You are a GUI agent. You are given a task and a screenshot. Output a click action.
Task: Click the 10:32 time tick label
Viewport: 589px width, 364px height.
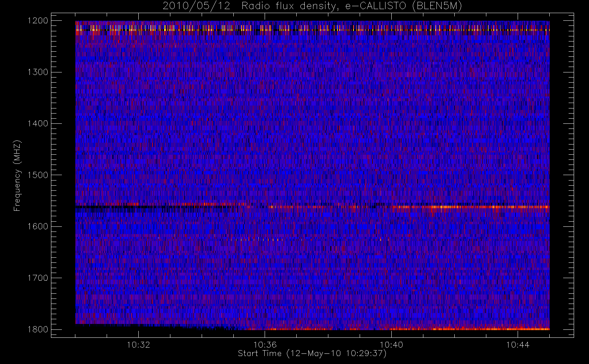pos(138,345)
